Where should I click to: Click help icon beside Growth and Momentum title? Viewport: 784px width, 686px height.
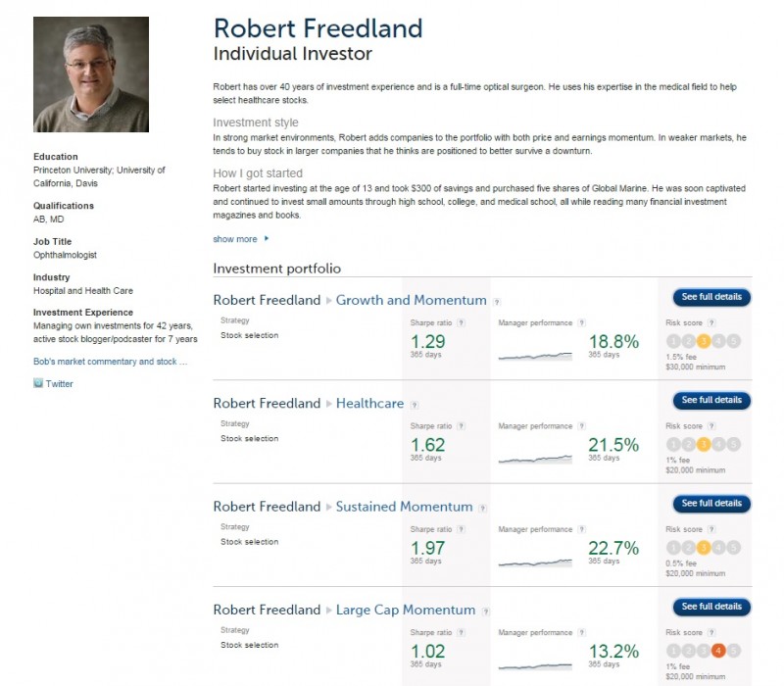[497, 301]
